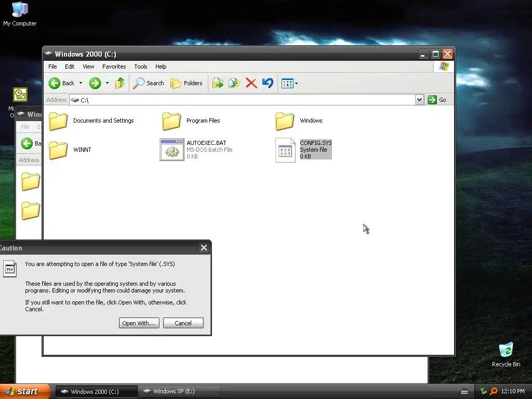Click the Windows 2000 (C:) title bar
The width and height of the screenshot is (532, 399).
point(231,54)
